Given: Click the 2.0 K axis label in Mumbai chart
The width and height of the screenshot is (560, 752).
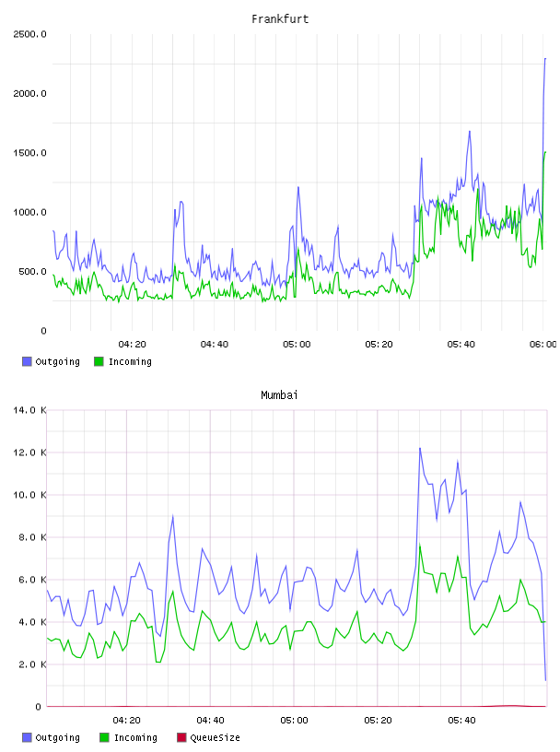Looking at the screenshot, I should (x=32, y=664).
